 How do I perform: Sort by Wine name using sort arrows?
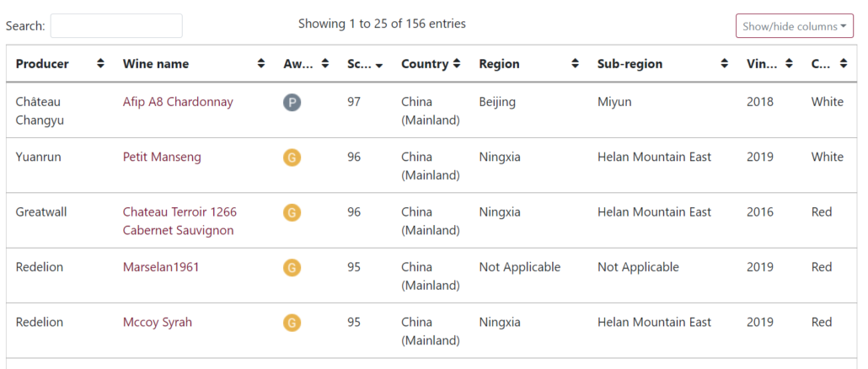(260, 64)
